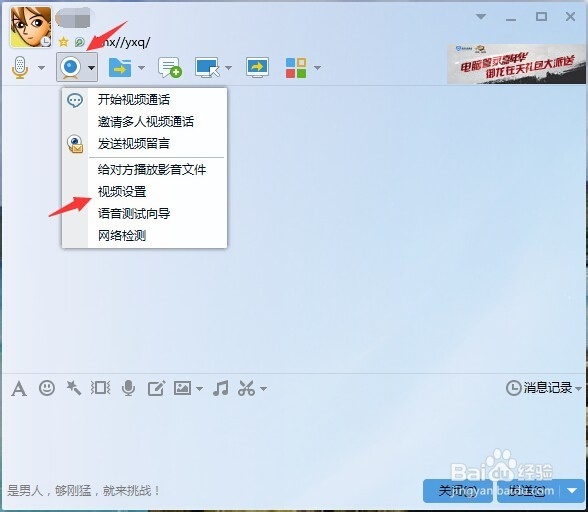Send a window shake nudge
This screenshot has width=588, height=512.
pos(100,388)
